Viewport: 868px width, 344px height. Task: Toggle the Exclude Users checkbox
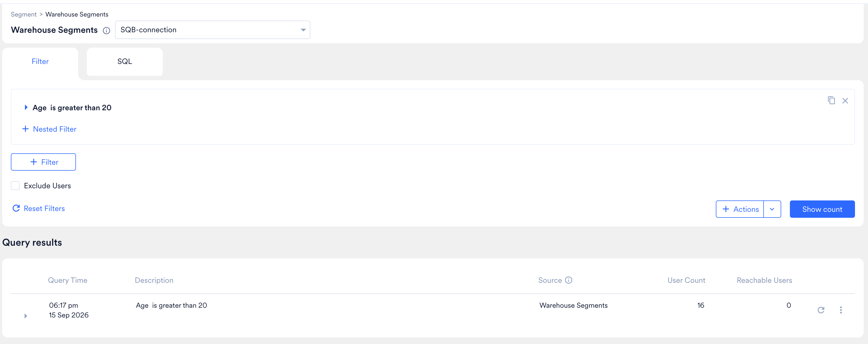click(x=15, y=186)
